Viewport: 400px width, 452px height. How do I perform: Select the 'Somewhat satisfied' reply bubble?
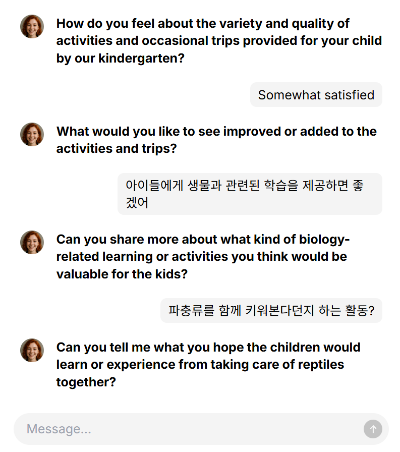316,95
